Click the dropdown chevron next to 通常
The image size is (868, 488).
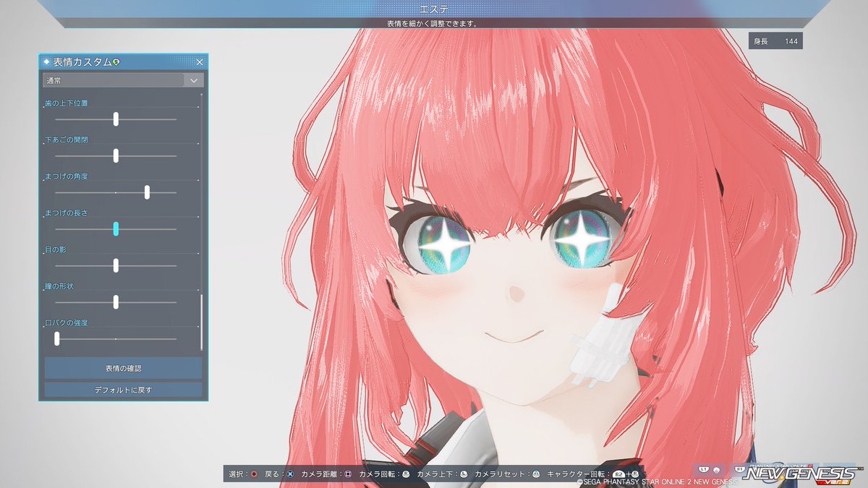click(194, 81)
